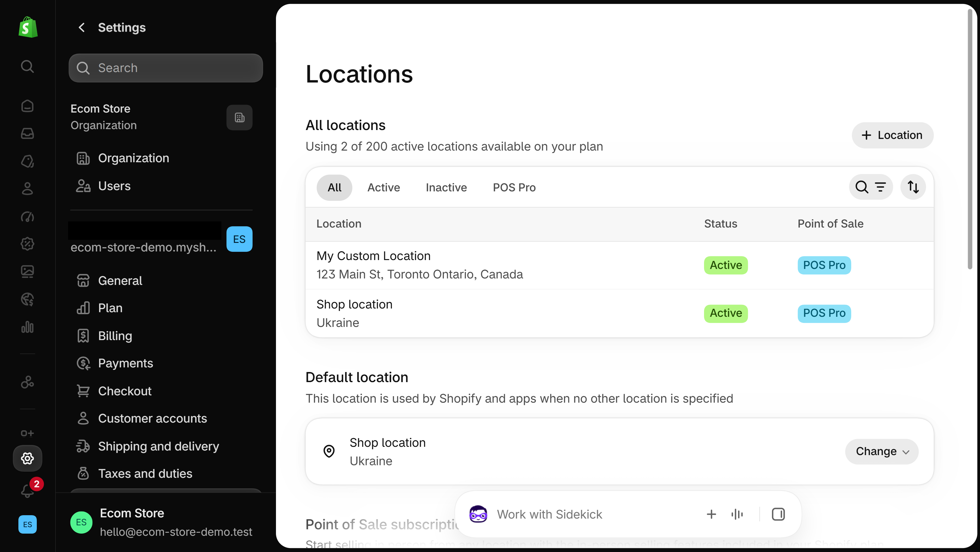980x552 pixels.
Task: Click the organization building icon button
Action: coord(239,117)
